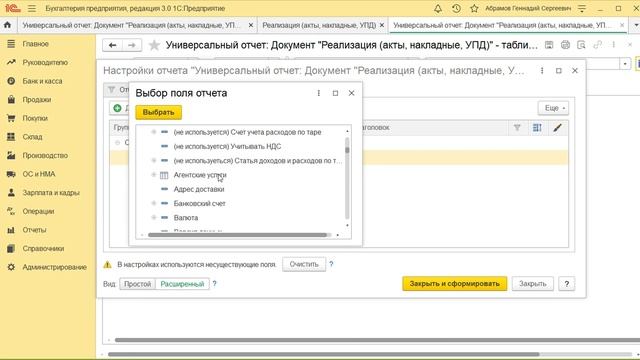Click the green add button in the settings toolbar
Viewport: 640px width, 360px height.
(118, 108)
